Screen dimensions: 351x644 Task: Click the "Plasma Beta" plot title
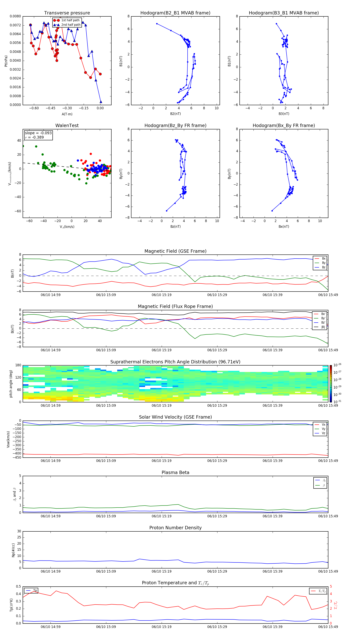pyautogui.click(x=175, y=472)
